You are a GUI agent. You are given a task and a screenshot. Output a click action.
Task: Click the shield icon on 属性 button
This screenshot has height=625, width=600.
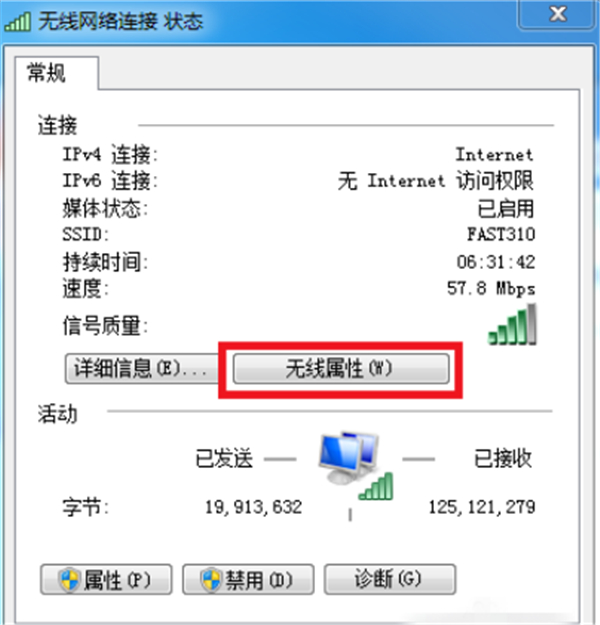click(x=70, y=580)
